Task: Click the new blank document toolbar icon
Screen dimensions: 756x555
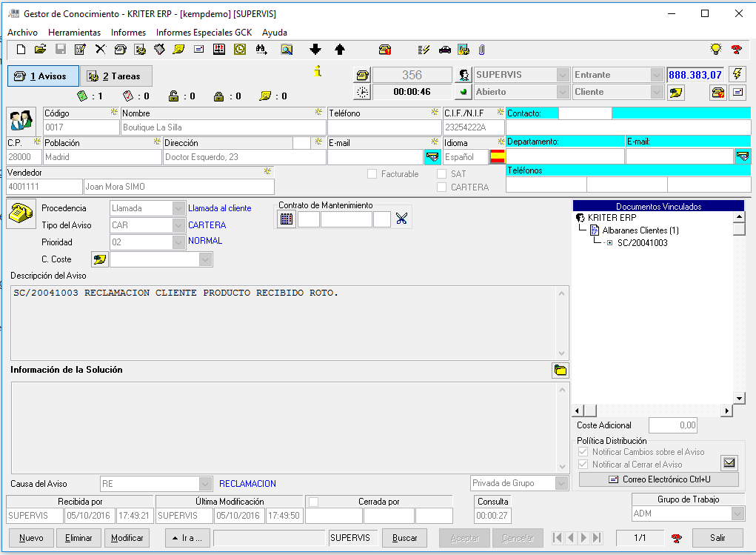Action: click(x=21, y=49)
